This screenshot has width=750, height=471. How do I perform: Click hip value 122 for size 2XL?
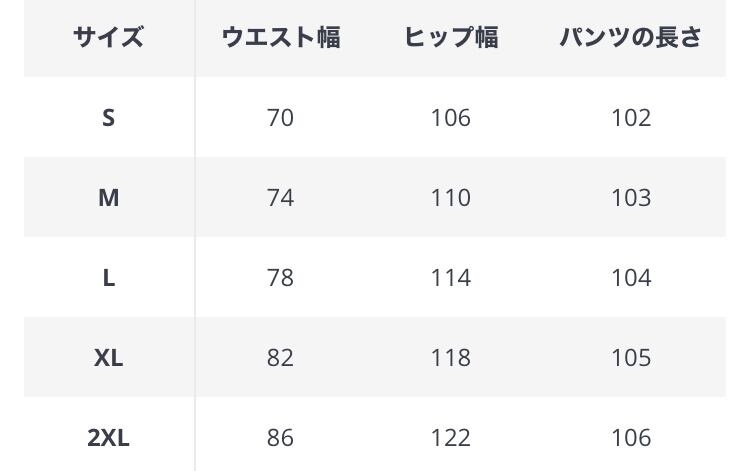tap(451, 438)
